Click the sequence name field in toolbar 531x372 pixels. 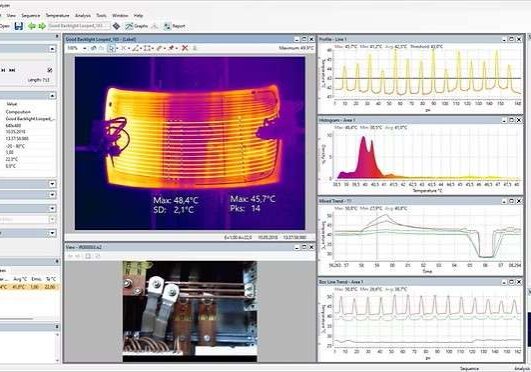(79, 26)
